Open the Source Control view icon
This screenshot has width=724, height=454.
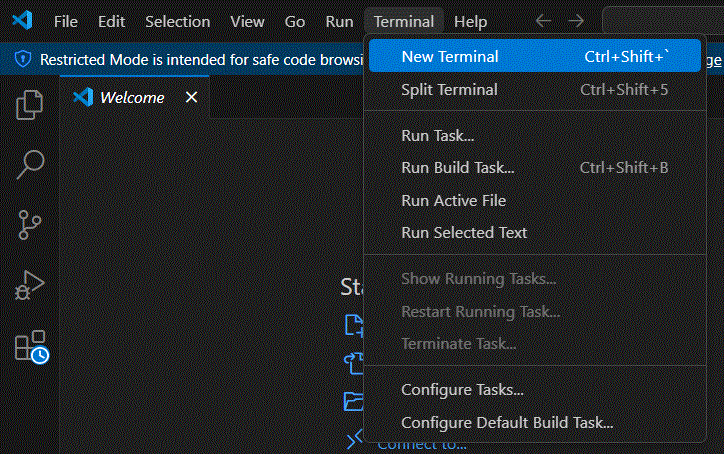coord(30,226)
